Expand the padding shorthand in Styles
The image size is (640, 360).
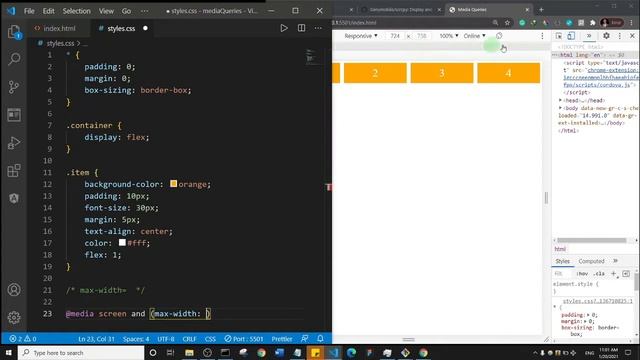coord(588,315)
